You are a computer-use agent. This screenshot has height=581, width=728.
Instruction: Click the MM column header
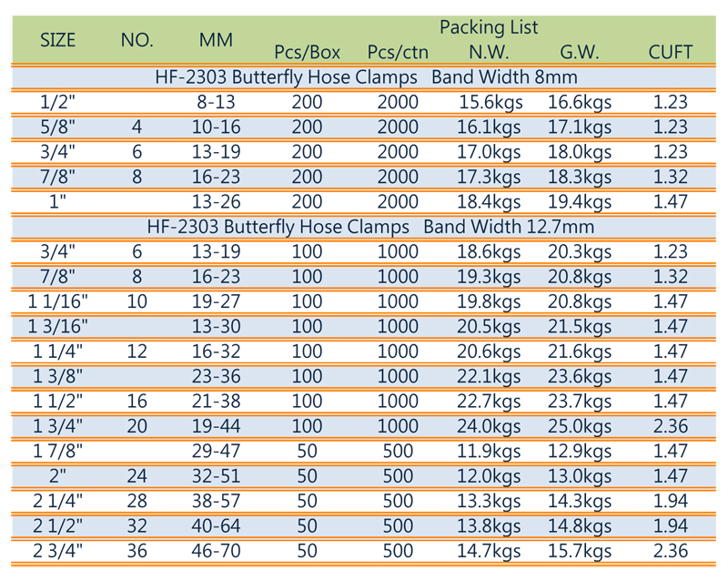click(217, 40)
